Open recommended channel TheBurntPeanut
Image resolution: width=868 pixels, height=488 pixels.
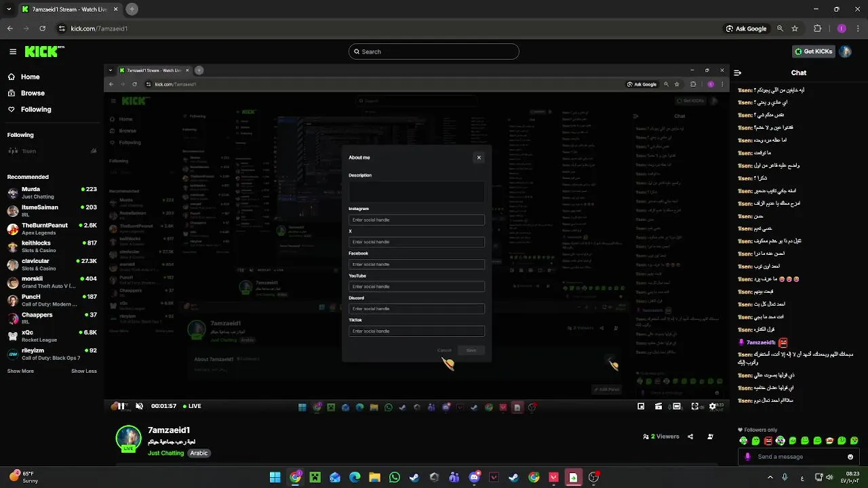[x=51, y=228]
